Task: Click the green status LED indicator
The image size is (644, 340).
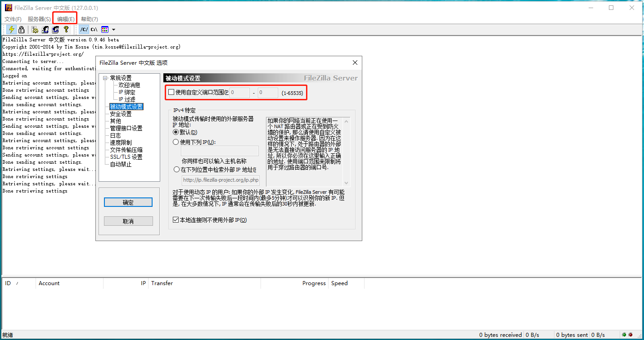Action: click(624, 335)
